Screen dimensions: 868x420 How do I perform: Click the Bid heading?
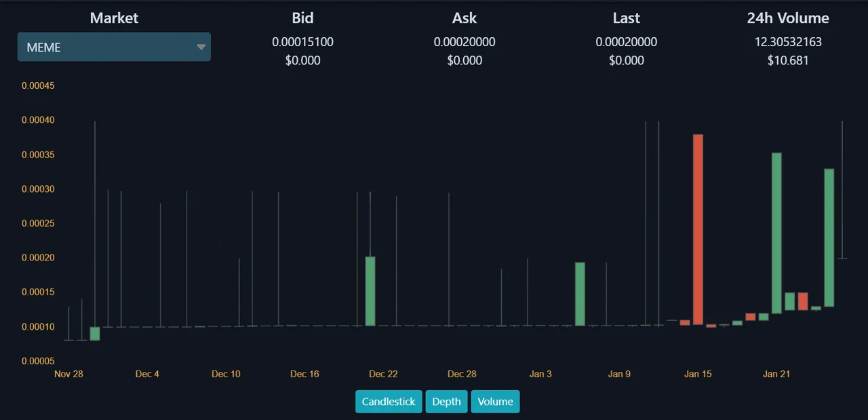(x=302, y=18)
